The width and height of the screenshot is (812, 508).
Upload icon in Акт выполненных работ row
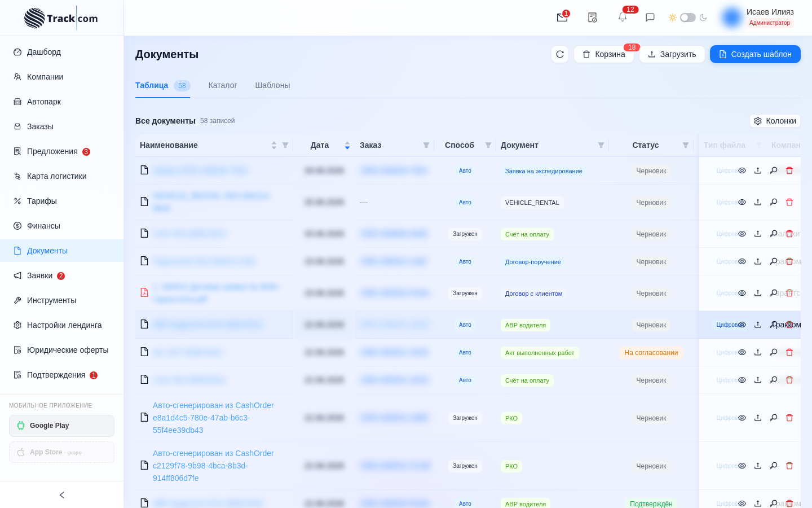click(x=758, y=352)
